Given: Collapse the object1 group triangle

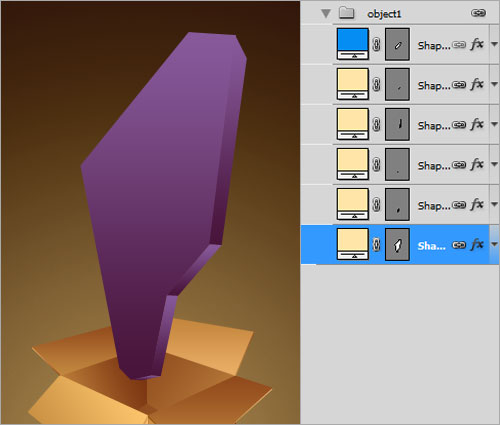Looking at the screenshot, I should tap(326, 14).
